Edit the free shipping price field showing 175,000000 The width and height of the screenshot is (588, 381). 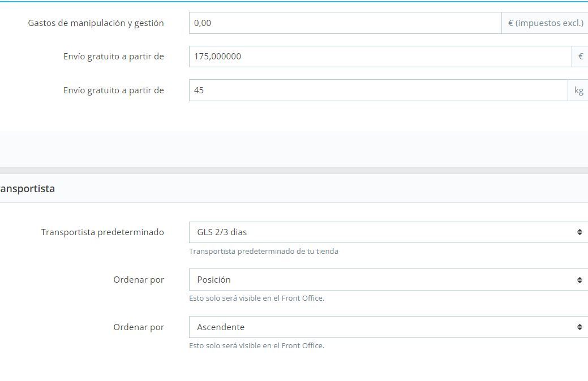[380, 57]
